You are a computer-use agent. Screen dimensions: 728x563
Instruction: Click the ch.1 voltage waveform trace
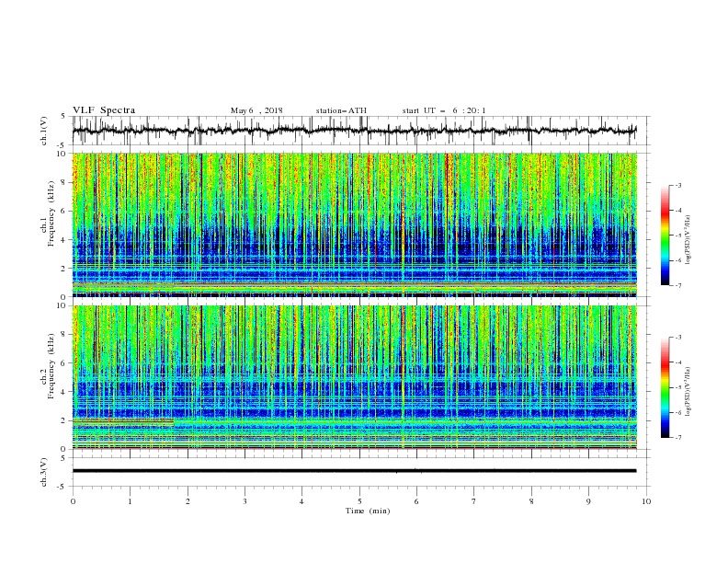(354, 131)
